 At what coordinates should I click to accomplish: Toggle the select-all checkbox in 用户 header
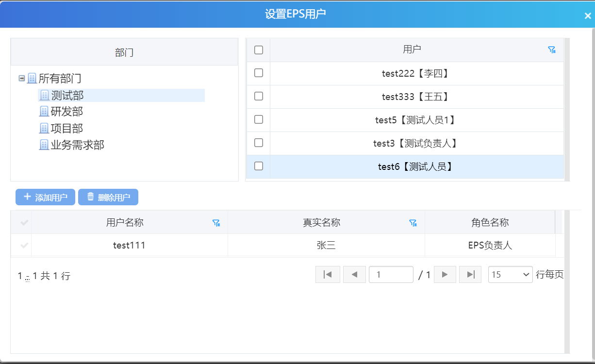pos(259,50)
